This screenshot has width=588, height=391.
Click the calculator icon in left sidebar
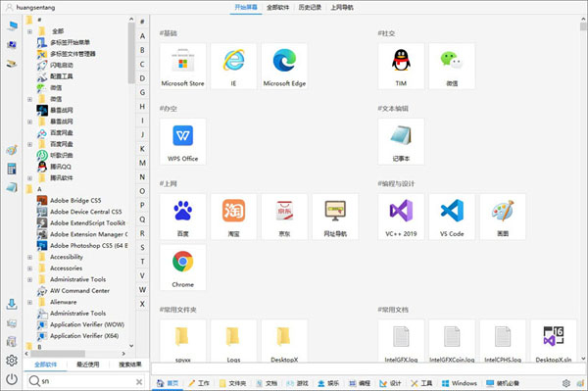pos(12,169)
